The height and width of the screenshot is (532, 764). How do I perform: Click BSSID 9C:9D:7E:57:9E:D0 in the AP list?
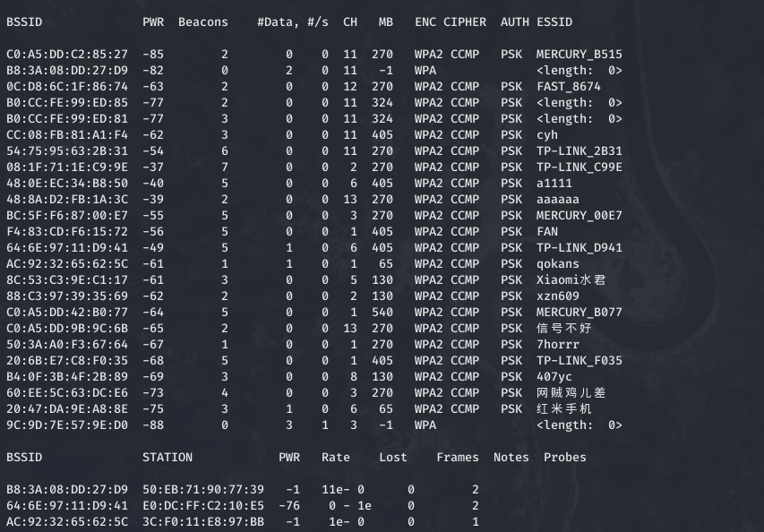(67, 425)
